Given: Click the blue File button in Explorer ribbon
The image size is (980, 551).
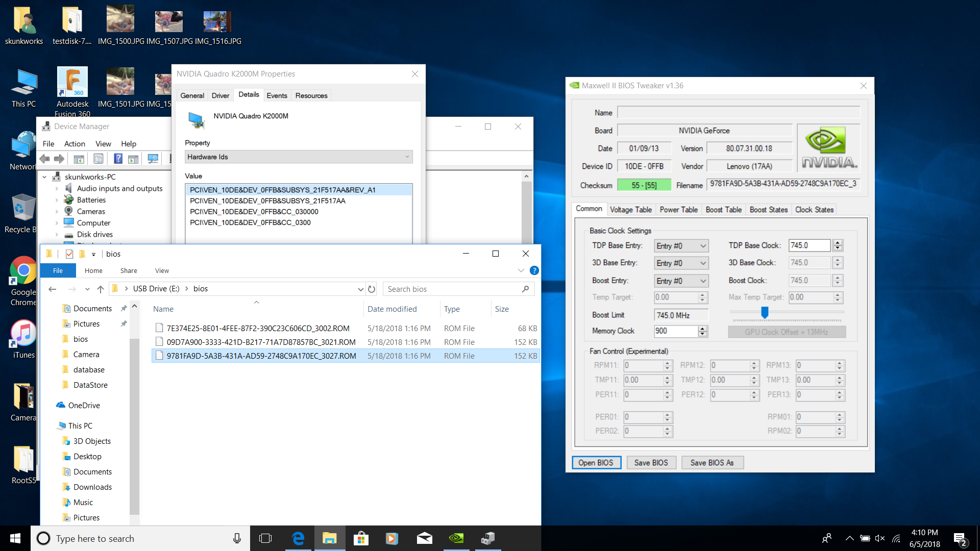Looking at the screenshot, I should (x=58, y=270).
